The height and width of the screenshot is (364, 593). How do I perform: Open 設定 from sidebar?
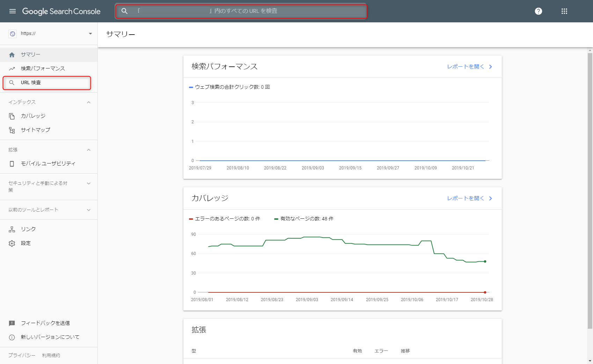pos(49,243)
